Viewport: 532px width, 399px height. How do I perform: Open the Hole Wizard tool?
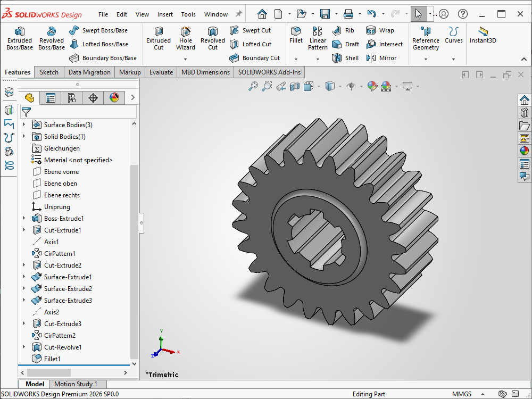tap(186, 32)
